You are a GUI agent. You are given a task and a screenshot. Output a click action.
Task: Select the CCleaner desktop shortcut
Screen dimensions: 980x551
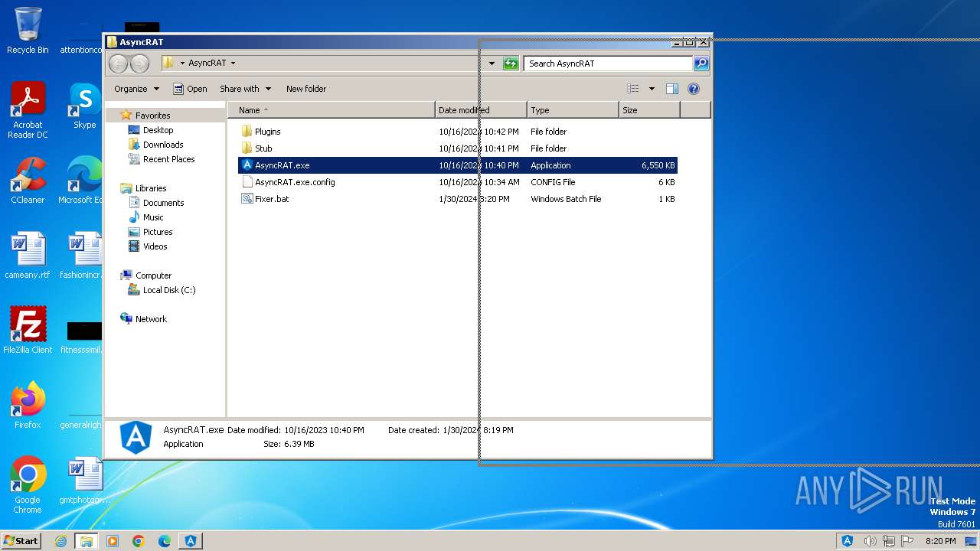28,181
